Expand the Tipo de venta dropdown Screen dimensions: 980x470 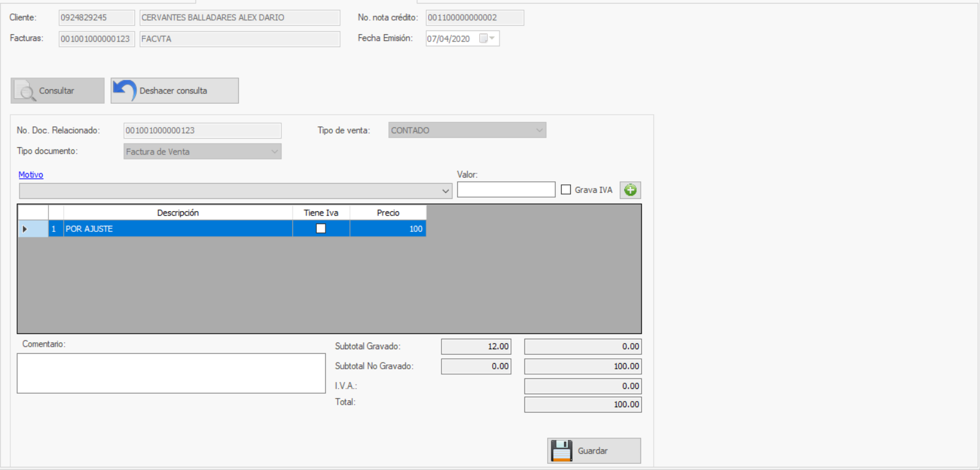click(x=539, y=130)
